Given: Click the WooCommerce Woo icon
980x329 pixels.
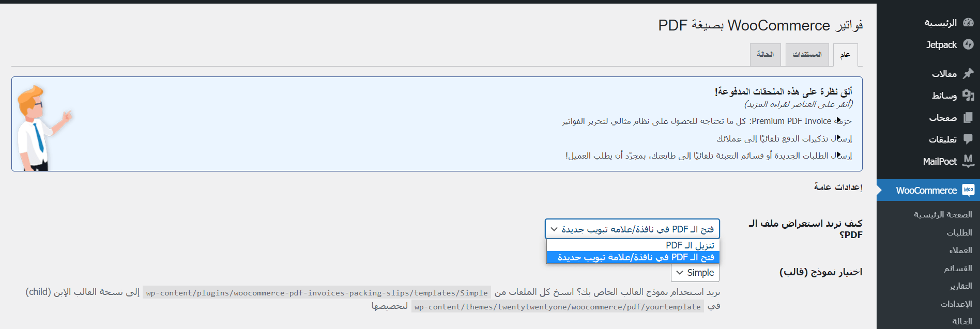Looking at the screenshot, I should (968, 190).
